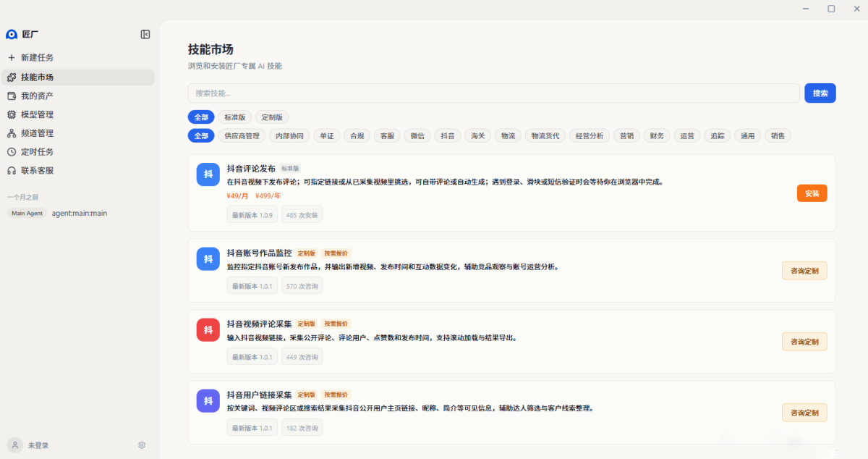Click the 按需报价 badge on 抖音视频评论采集
Viewport: 868px width, 459px height.
pos(336,324)
